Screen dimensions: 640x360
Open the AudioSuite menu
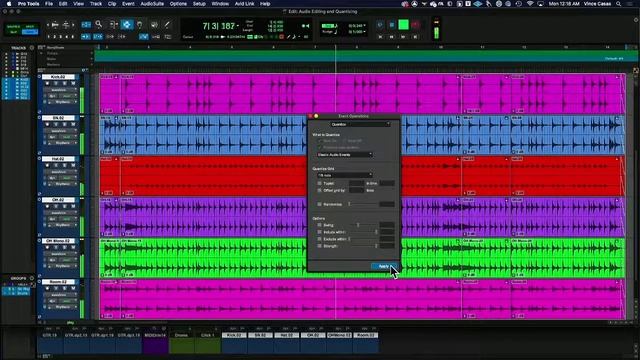[152, 4]
